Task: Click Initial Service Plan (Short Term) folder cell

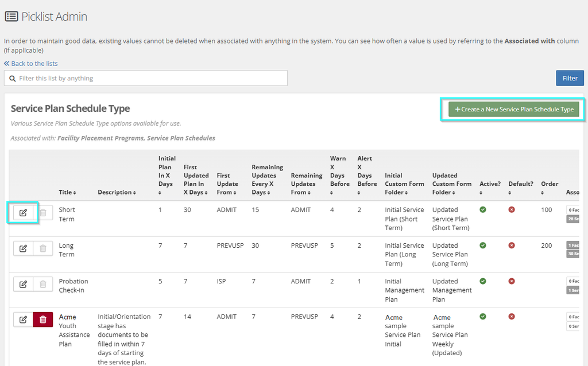Action: pos(404,219)
